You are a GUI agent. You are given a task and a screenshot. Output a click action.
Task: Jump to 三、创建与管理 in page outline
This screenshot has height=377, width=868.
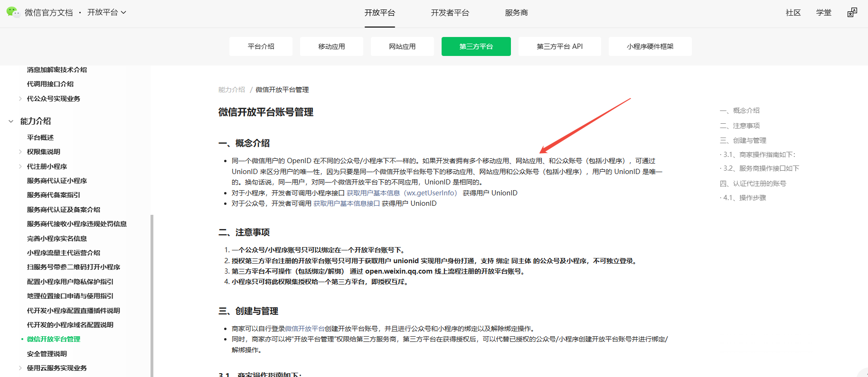[743, 140]
